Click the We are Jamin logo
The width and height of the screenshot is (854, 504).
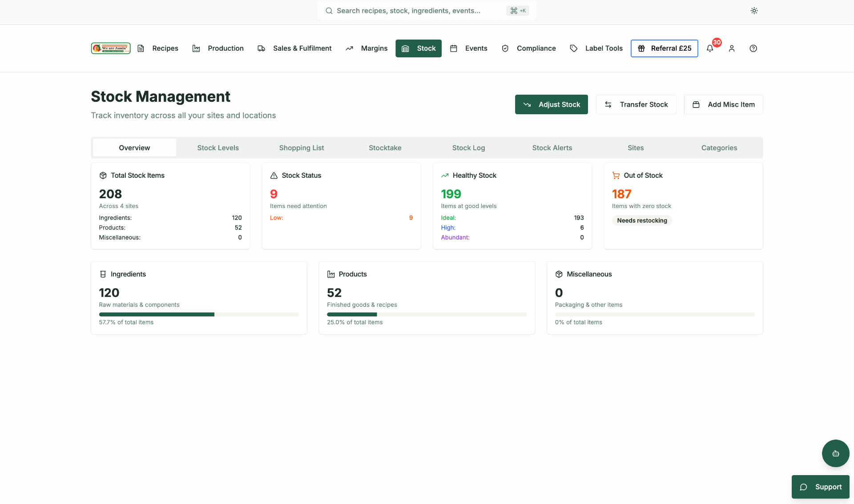pos(111,48)
